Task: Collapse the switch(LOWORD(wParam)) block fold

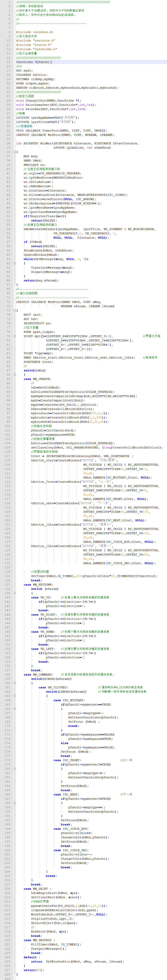Action: pyautogui.click(x=15, y=696)
